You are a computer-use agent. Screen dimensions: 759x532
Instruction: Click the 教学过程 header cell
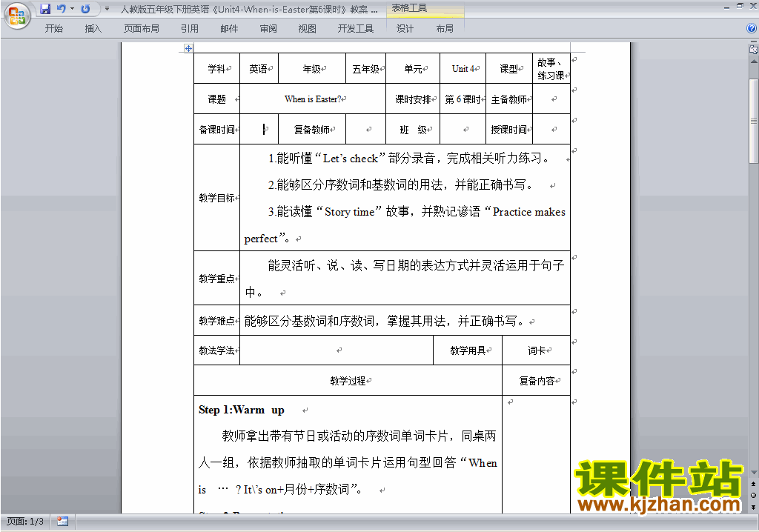(348, 381)
